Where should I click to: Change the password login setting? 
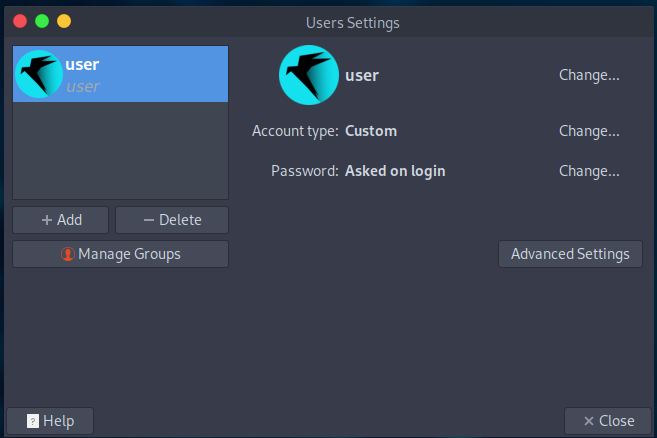pos(589,171)
